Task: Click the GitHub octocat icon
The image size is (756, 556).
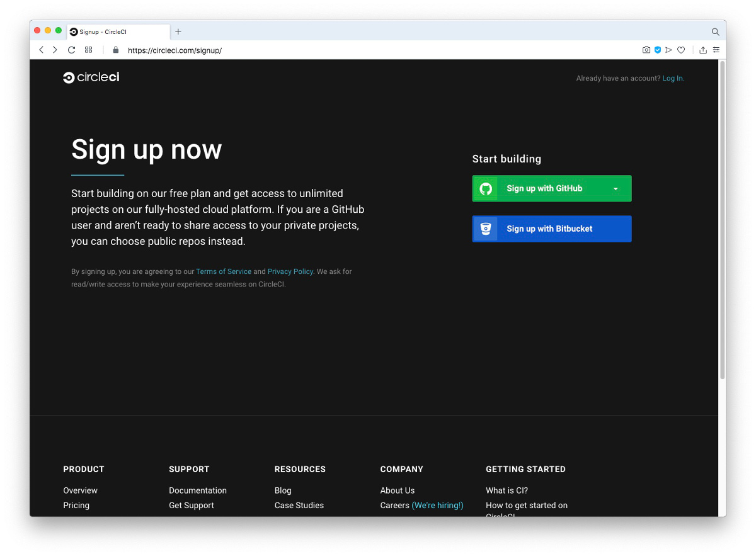Action: coord(486,188)
